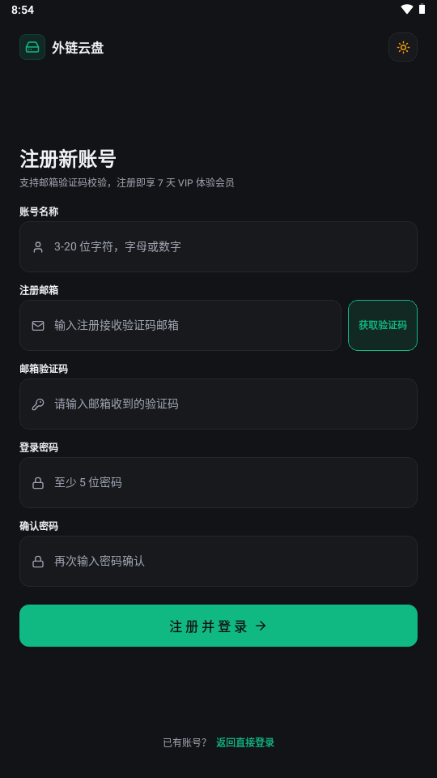This screenshot has width=437, height=778.
Task: Focus the 账号名称 input field
Action: pos(218,247)
